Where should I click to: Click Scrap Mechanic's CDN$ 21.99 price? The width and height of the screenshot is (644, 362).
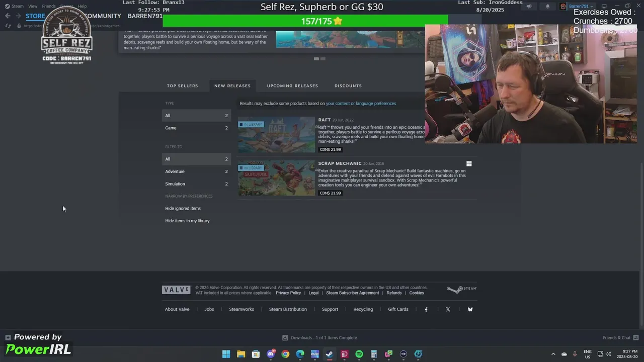pos(330,193)
